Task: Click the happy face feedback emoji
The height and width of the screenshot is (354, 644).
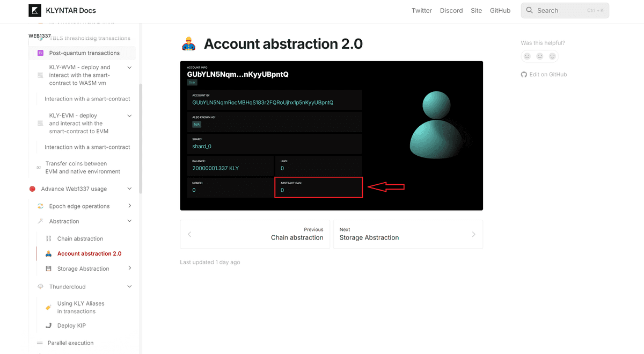Action: pos(552,56)
